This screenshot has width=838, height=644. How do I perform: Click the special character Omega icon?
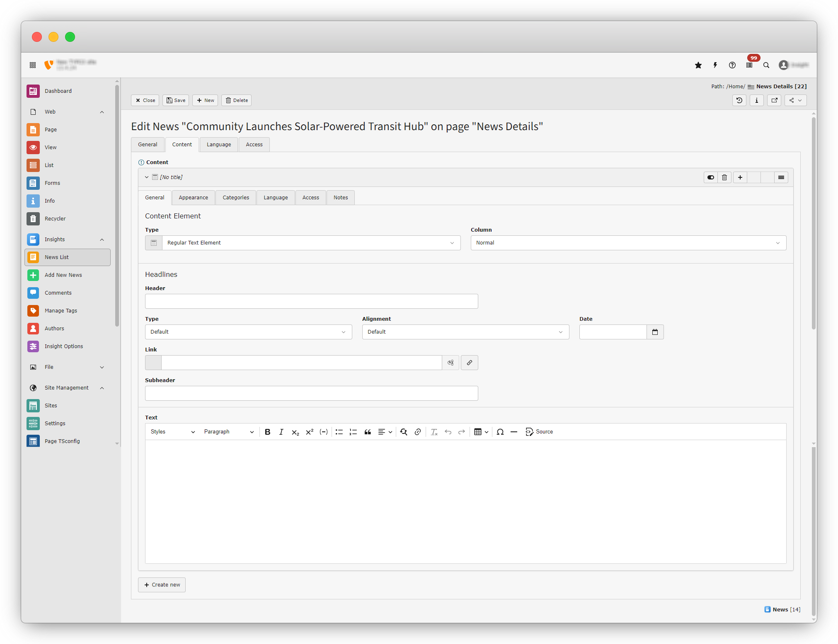coord(500,432)
